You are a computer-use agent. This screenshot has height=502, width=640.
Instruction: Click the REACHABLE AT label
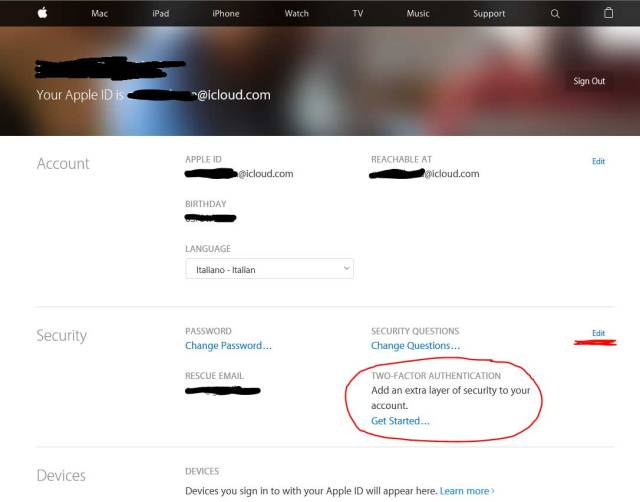[401, 159]
